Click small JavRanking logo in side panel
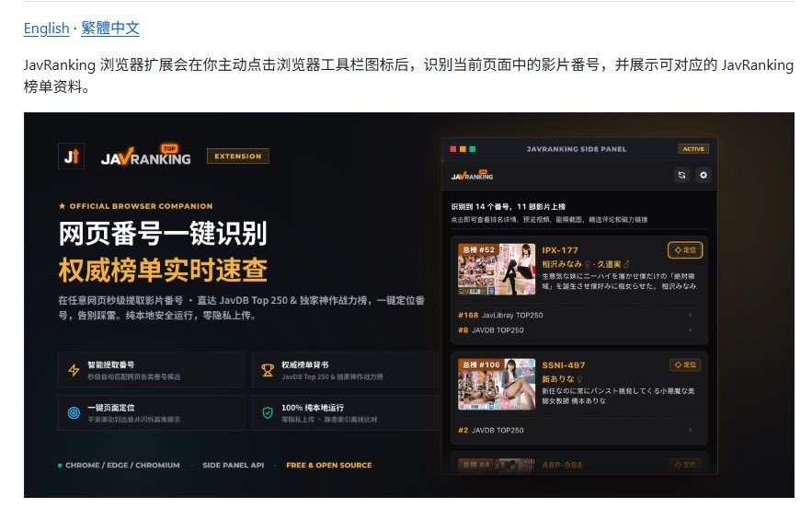The width and height of the screenshot is (812, 520). 472,175
